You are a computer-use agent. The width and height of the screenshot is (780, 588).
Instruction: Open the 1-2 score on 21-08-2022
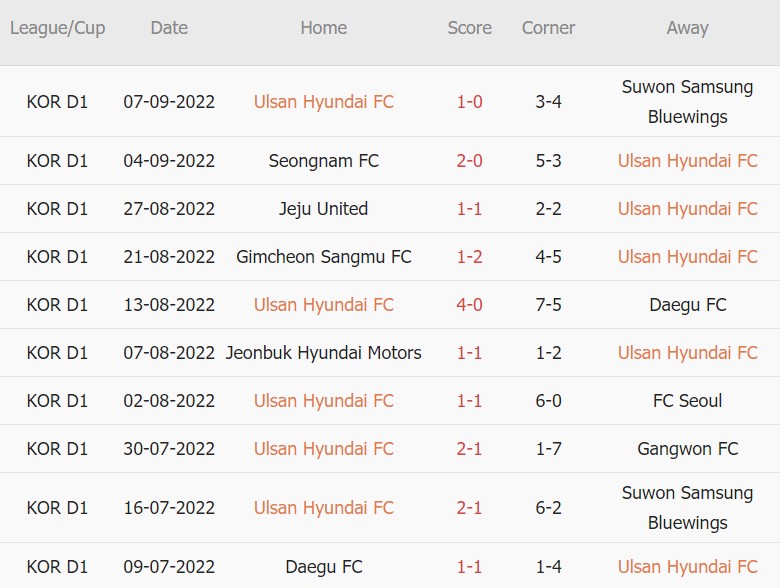[x=469, y=256]
